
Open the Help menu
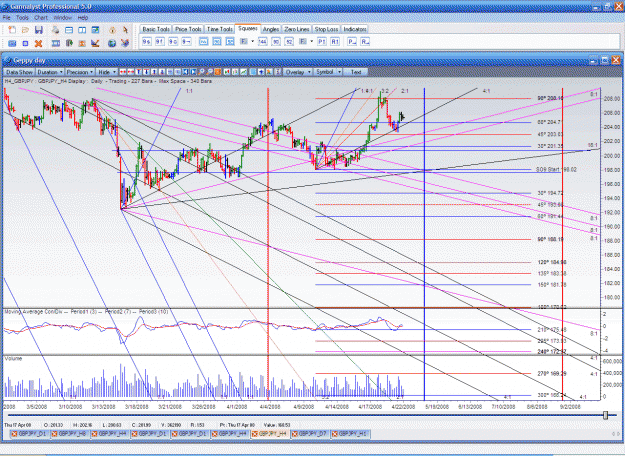(83, 18)
